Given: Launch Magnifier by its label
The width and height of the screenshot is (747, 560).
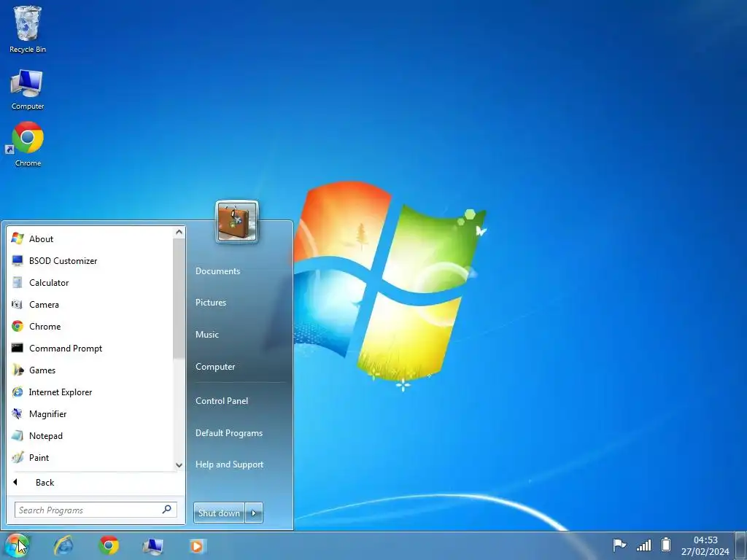Looking at the screenshot, I should pyautogui.click(x=47, y=414).
